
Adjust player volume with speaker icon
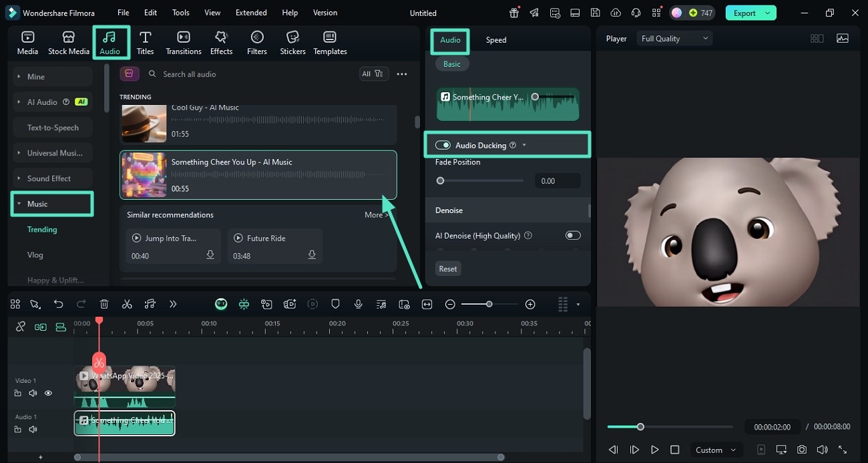(x=822, y=450)
